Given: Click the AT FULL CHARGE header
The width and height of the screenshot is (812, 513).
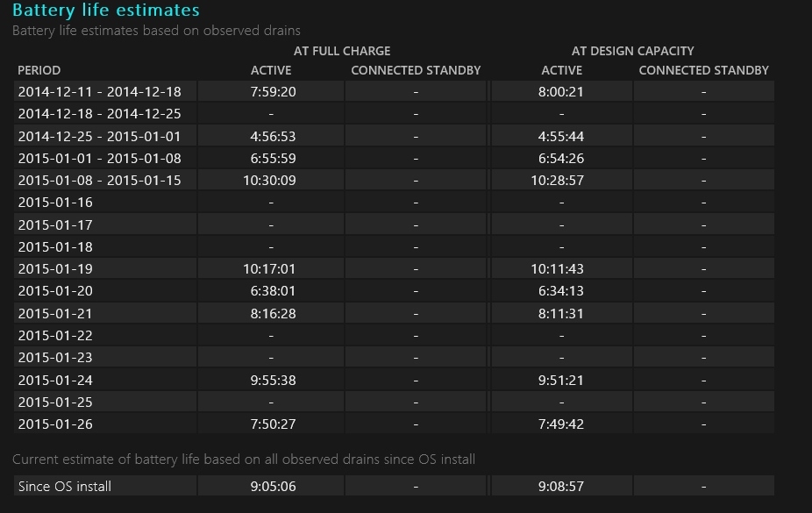Looking at the screenshot, I should (342, 51).
